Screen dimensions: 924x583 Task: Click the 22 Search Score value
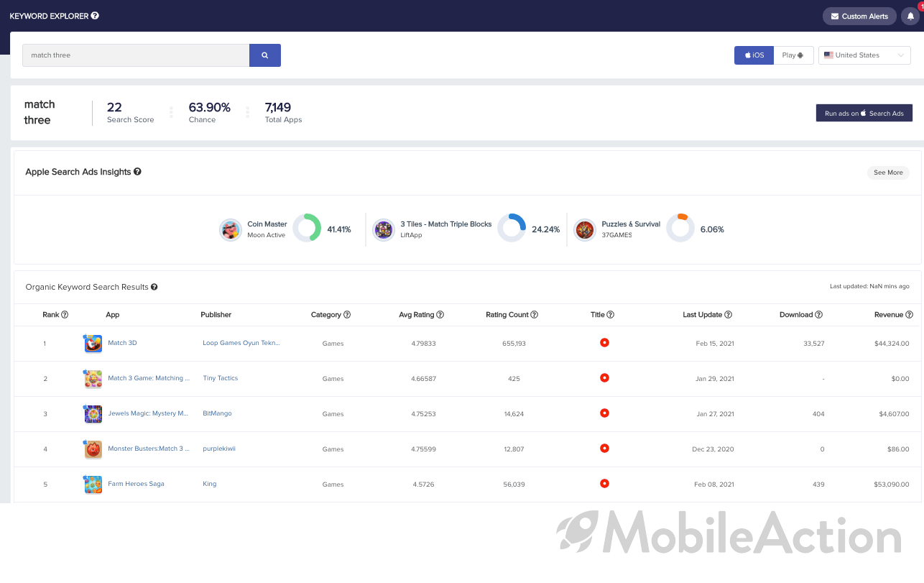114,107
